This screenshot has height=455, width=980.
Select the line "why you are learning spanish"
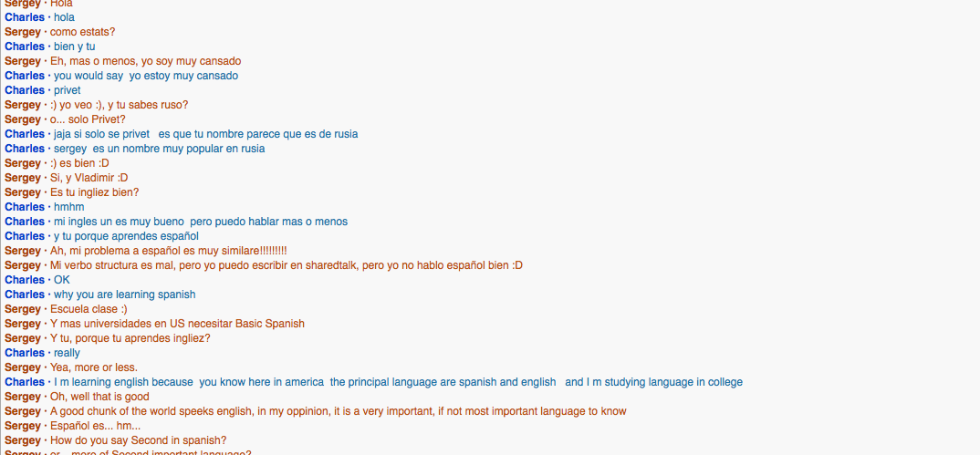pyautogui.click(x=124, y=295)
